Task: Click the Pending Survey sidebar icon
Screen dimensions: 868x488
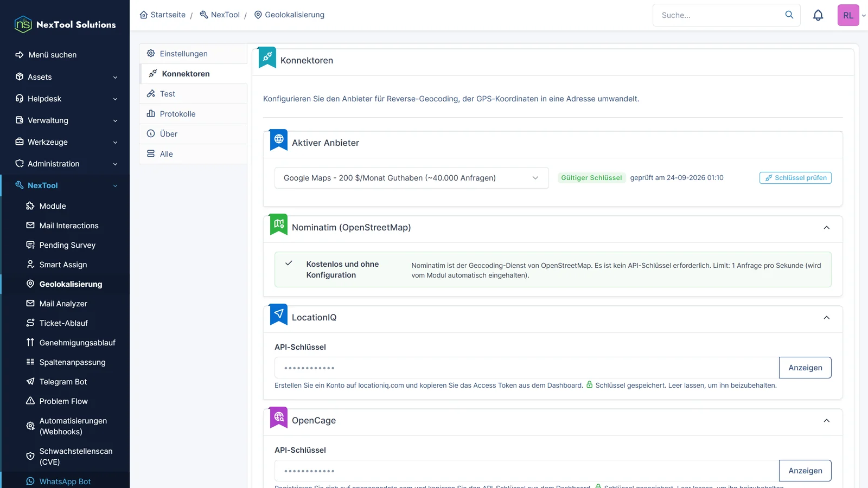Action: tap(30, 245)
